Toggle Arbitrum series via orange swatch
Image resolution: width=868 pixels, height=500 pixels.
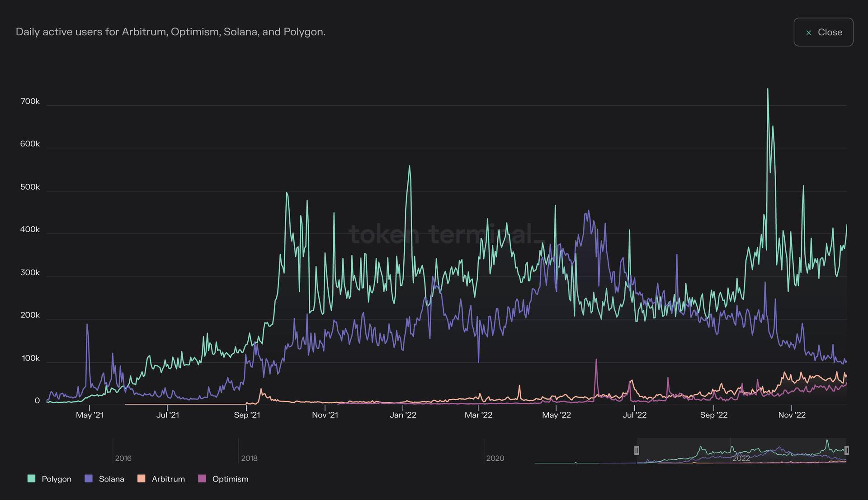[x=142, y=479]
